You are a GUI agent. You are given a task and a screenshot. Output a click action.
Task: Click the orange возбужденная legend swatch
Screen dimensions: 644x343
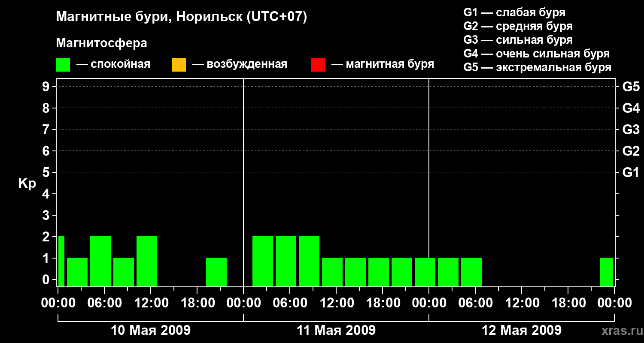coord(179,65)
